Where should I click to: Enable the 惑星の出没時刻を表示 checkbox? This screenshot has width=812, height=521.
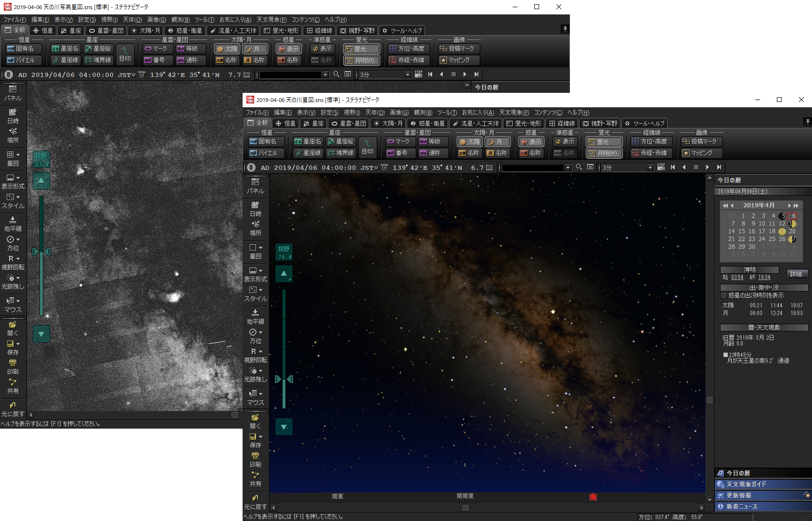(723, 295)
